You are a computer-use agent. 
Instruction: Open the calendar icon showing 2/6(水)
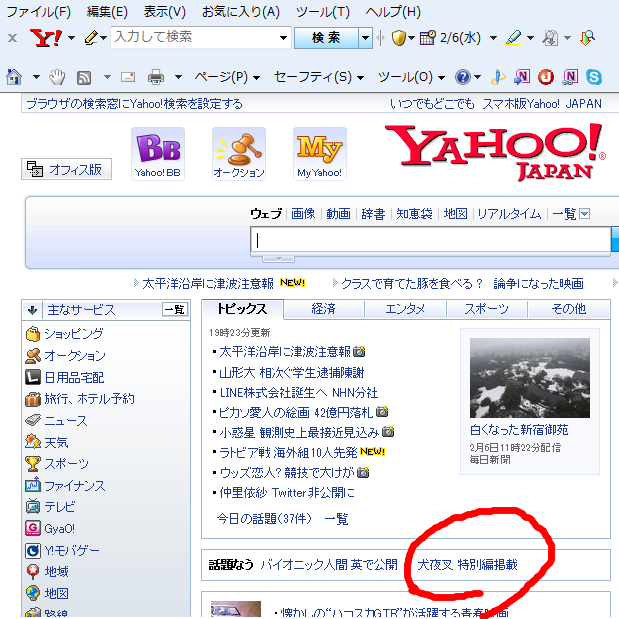coord(428,38)
